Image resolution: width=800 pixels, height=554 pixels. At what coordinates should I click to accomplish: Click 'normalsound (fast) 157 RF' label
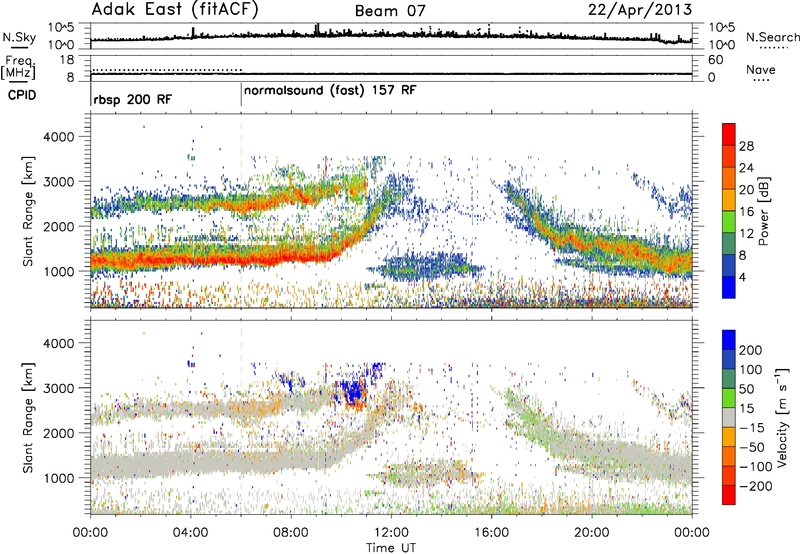(330, 91)
